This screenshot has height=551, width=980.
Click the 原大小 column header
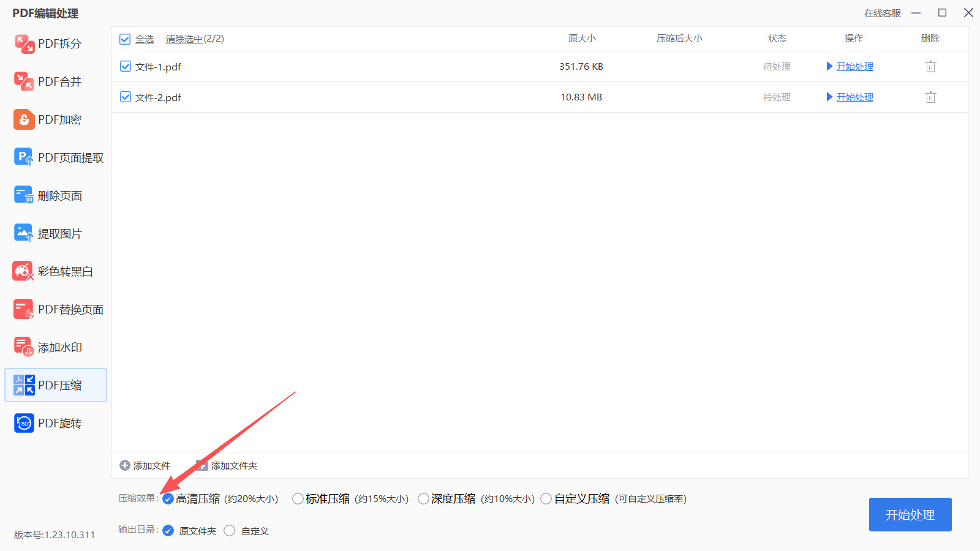(582, 39)
